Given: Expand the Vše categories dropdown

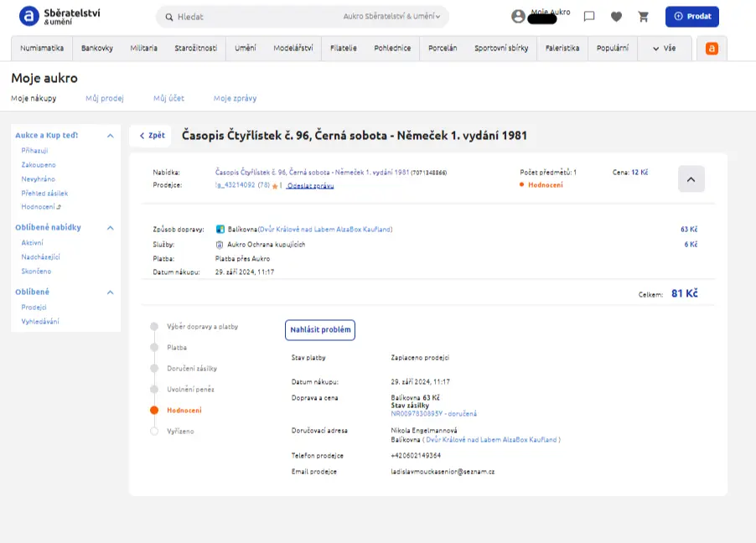Looking at the screenshot, I should point(664,49).
